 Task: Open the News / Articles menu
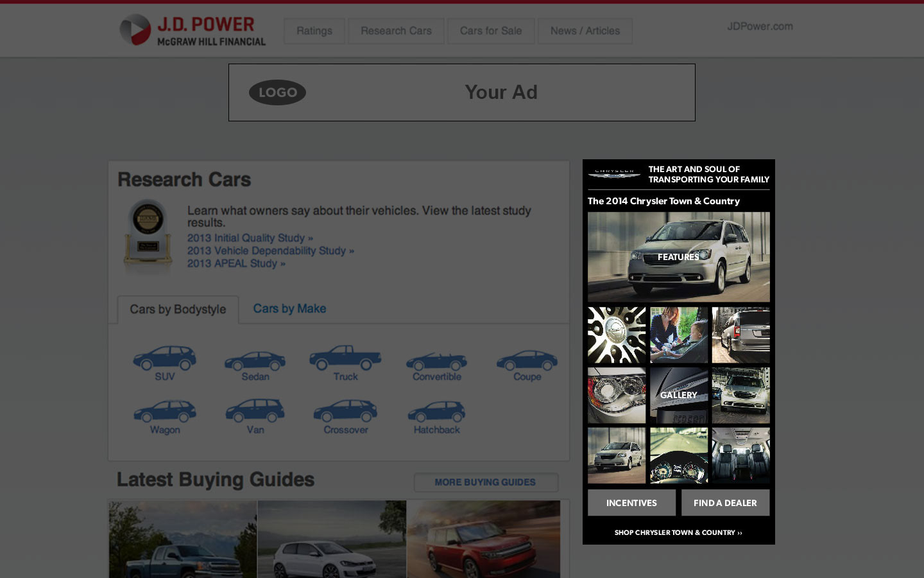[x=585, y=31]
